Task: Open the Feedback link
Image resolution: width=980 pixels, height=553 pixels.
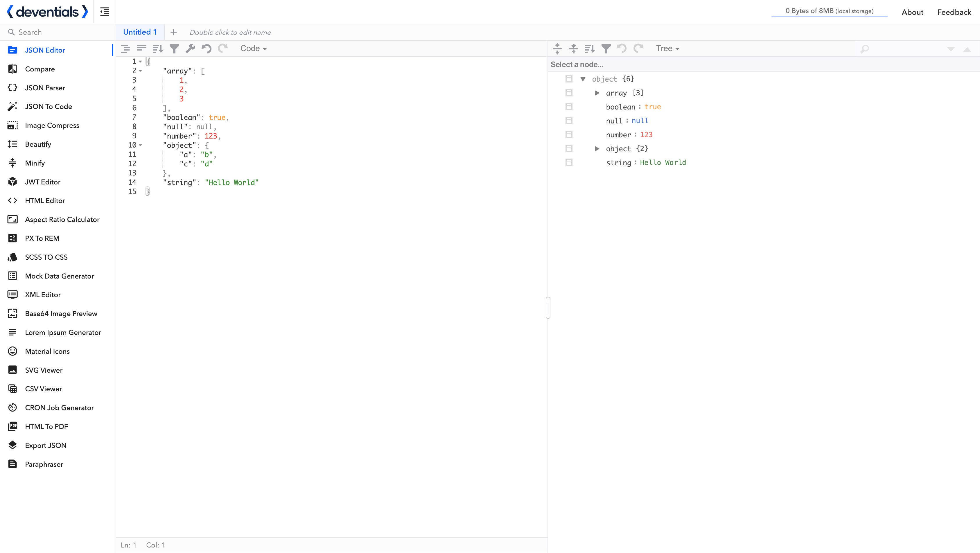Action: coord(954,12)
